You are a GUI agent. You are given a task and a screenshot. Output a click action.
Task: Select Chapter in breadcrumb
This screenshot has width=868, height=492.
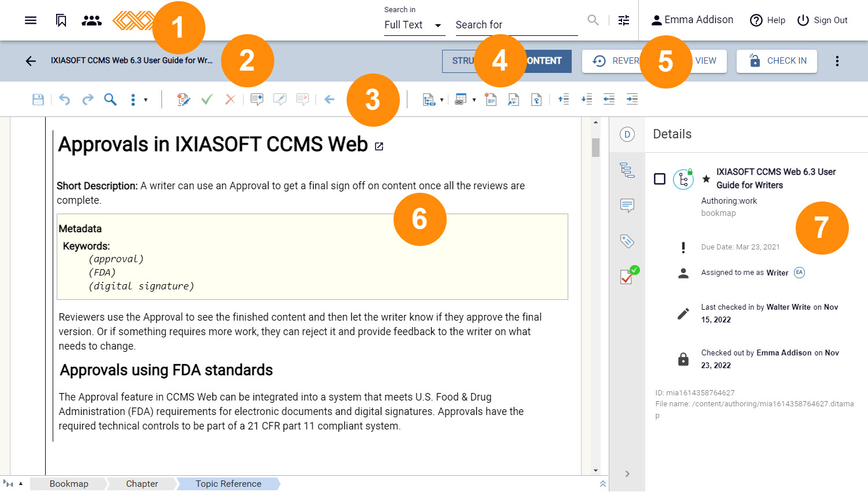(x=142, y=484)
